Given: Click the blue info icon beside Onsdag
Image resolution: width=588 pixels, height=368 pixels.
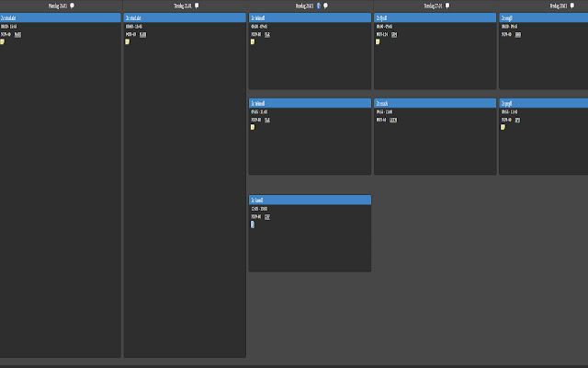Looking at the screenshot, I should 319,6.
